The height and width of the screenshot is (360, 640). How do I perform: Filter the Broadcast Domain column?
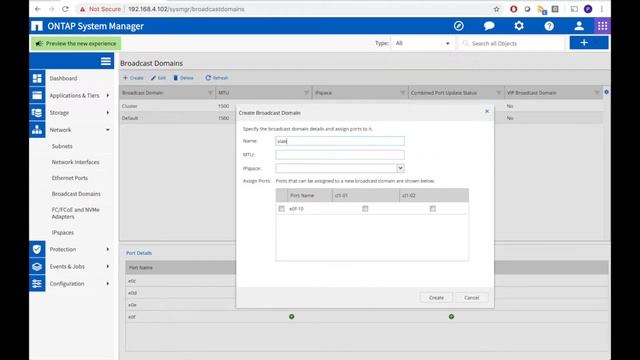click(x=210, y=93)
